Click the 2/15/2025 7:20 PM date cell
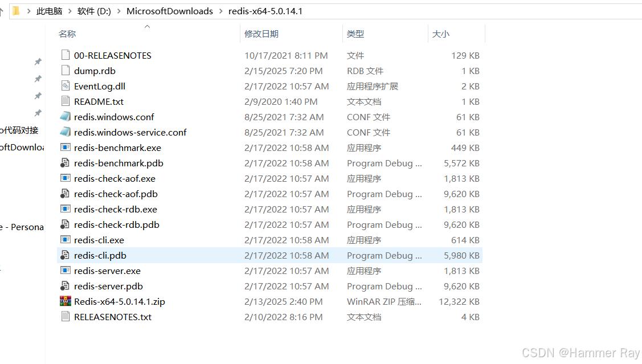This screenshot has width=642, height=364. click(x=283, y=71)
